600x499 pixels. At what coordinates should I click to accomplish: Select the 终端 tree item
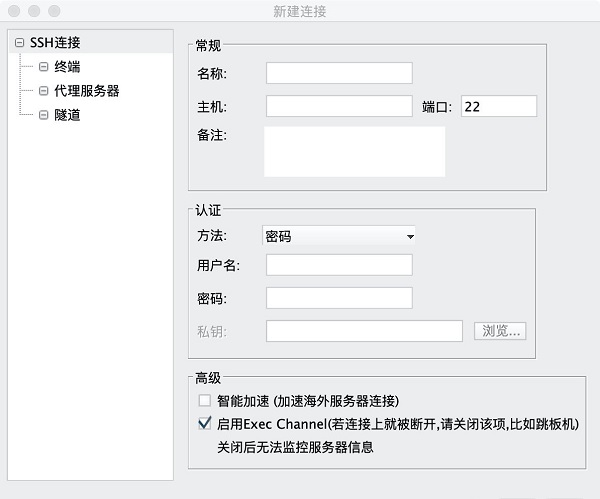pyautogui.click(x=67, y=67)
